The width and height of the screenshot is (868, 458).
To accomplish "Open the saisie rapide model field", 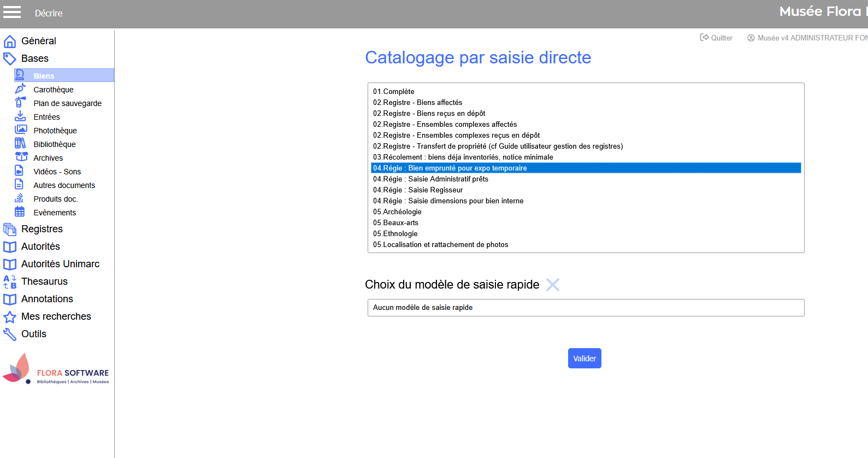I will click(x=586, y=308).
